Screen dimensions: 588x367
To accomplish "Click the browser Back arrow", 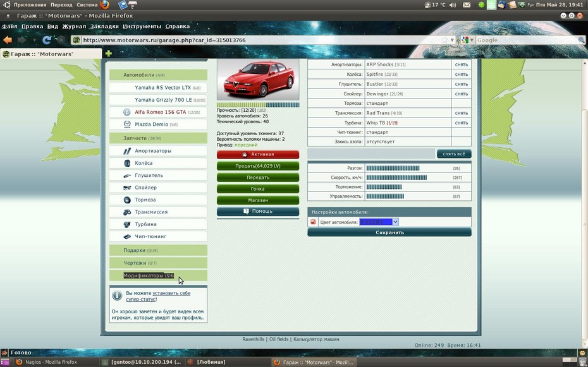I will pyautogui.click(x=8, y=40).
